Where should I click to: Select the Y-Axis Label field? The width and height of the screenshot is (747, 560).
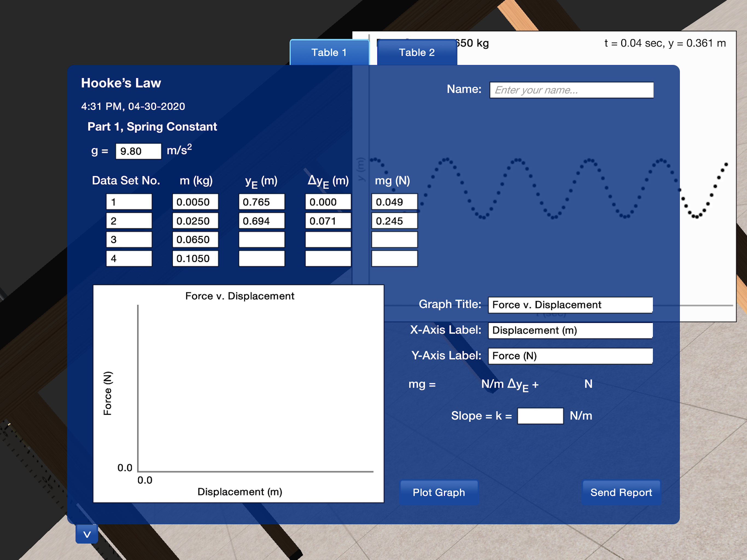[570, 356]
